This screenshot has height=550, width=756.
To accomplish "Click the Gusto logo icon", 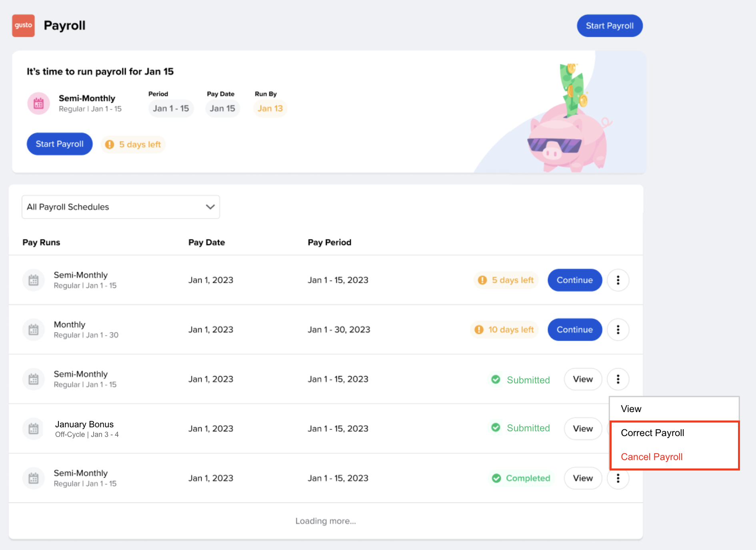I will pos(23,26).
